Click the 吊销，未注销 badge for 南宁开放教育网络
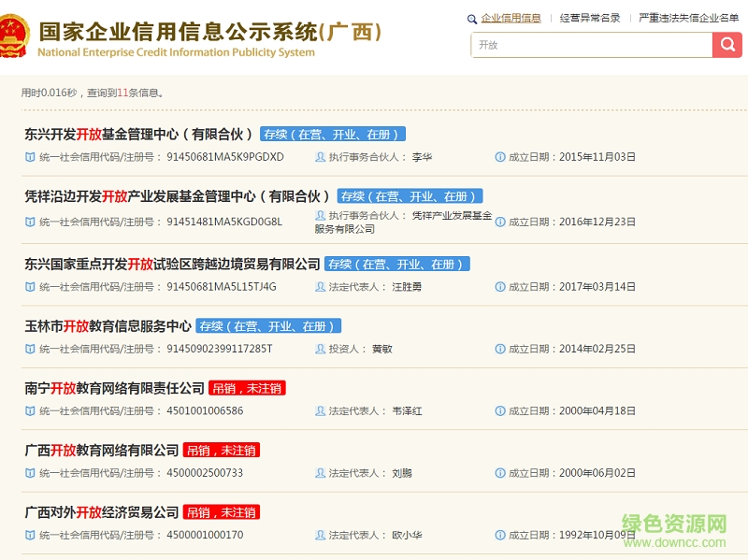This screenshot has width=748, height=560. click(247, 388)
